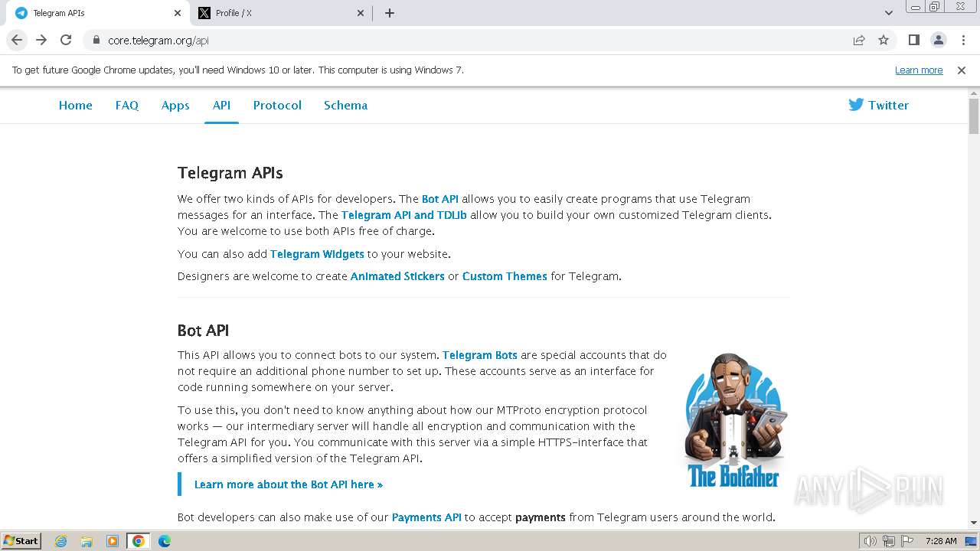The width and height of the screenshot is (980, 551).
Task: Click the Bot API section heading
Action: tap(204, 331)
